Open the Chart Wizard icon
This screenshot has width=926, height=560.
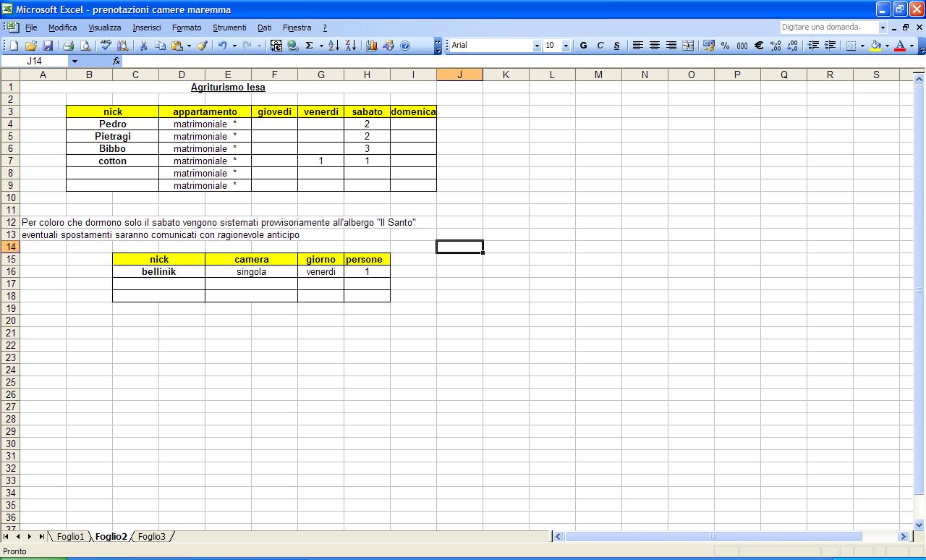point(372,46)
